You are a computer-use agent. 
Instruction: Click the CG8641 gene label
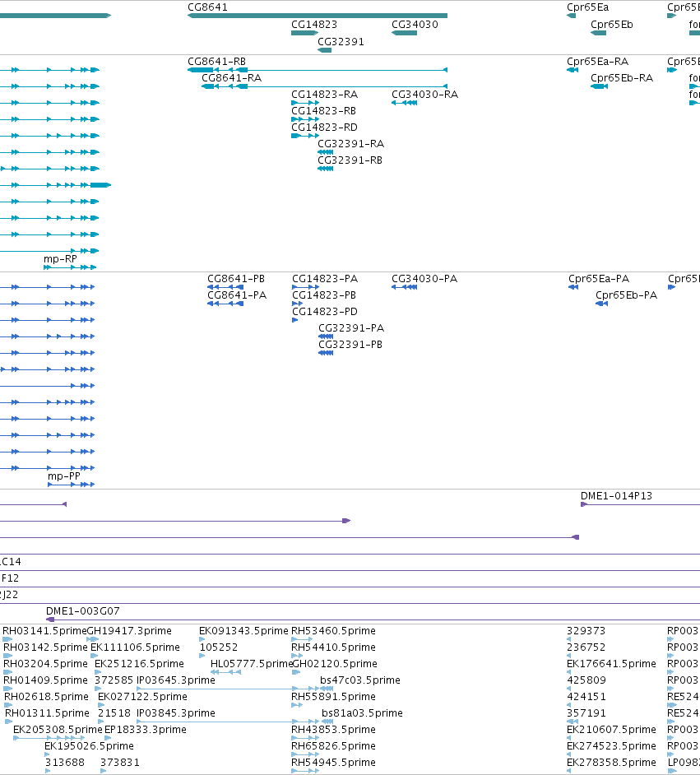207,7
